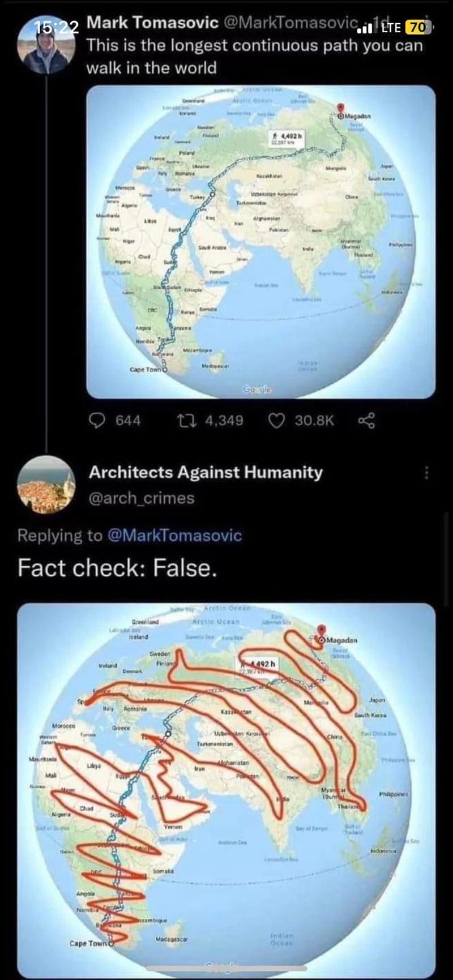Like the tweet via the heart icon
The image size is (453, 980).
pyautogui.click(x=275, y=421)
